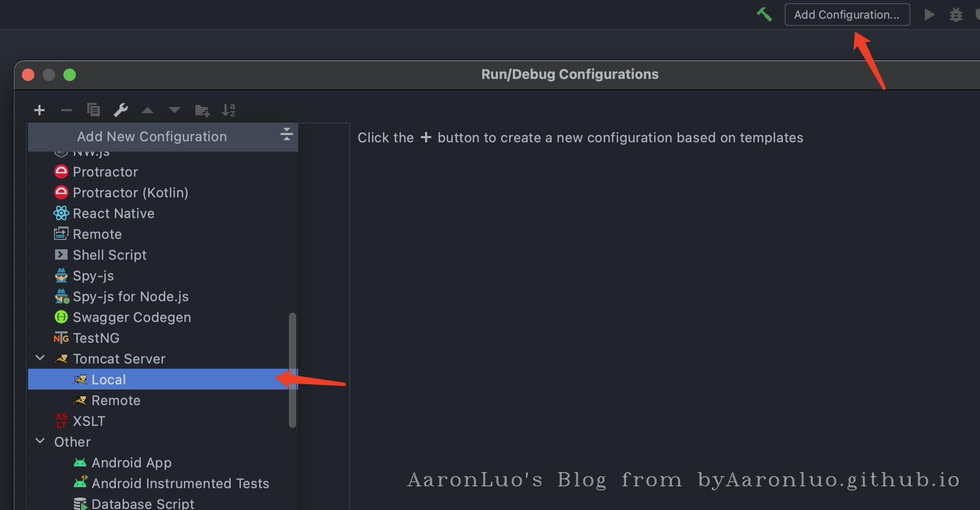The width and height of the screenshot is (980, 510).
Task: Select Protractor (Kotlin) configuration type
Action: point(163,193)
